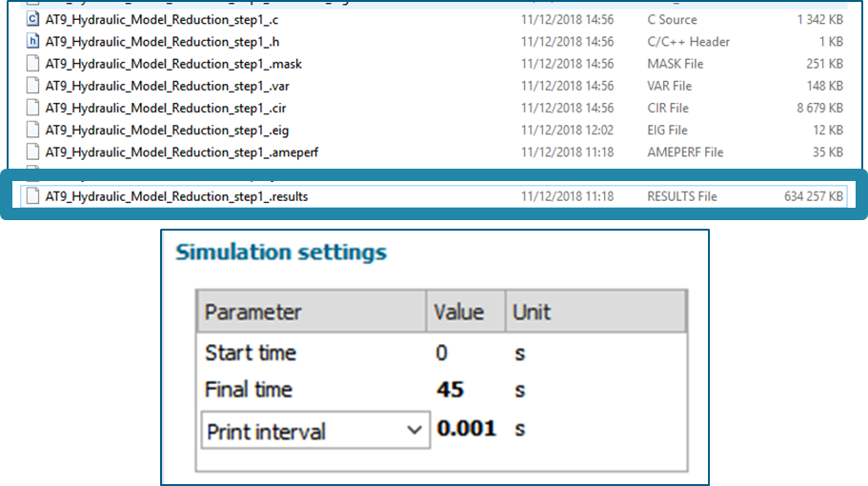
Task: Select the Start time parameter row label
Action: tap(251, 354)
